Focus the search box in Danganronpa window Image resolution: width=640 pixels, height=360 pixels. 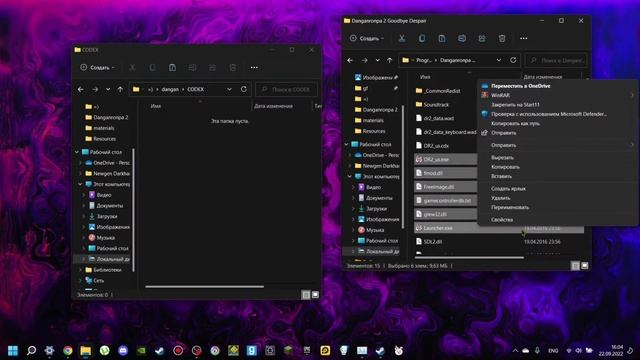click(x=556, y=60)
